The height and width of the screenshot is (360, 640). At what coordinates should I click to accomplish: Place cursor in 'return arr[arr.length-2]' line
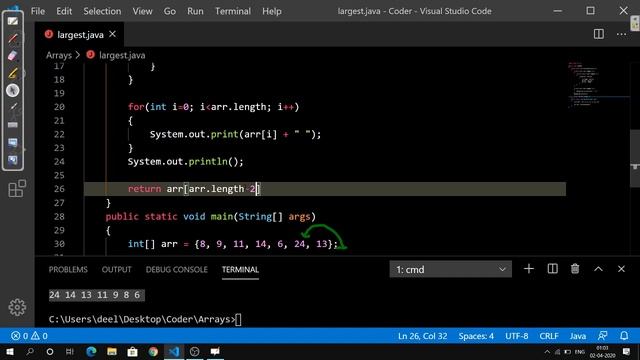(x=194, y=189)
